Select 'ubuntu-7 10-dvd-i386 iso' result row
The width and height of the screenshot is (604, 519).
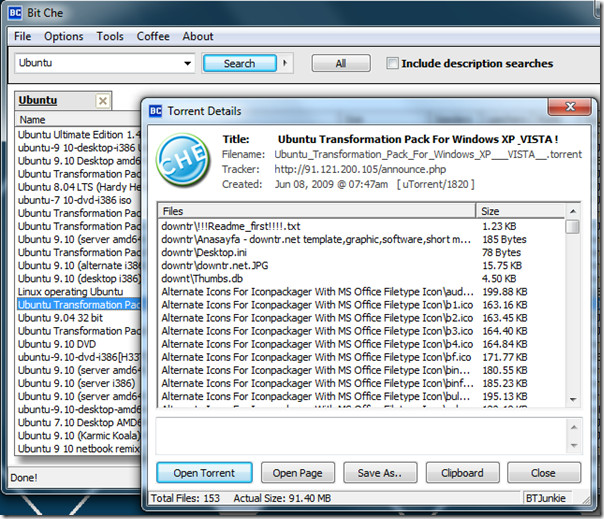tap(79, 200)
